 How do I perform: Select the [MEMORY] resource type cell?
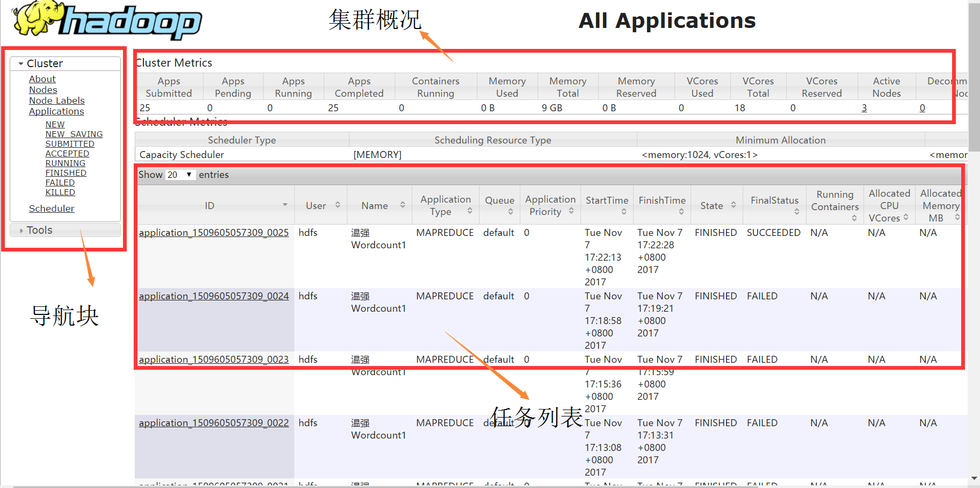click(378, 155)
